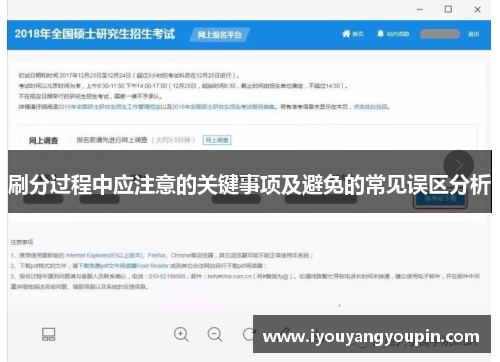Minimize the image viewer window
This screenshot has width=500, height=362.
[x=420, y=9]
